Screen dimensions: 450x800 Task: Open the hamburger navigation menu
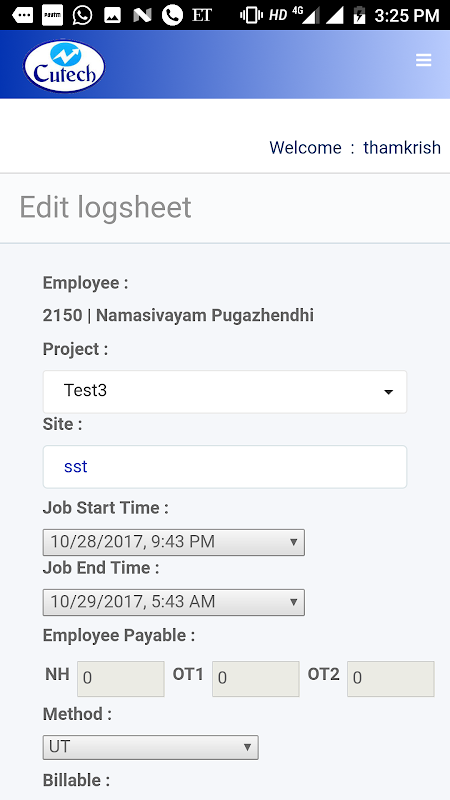tap(423, 60)
